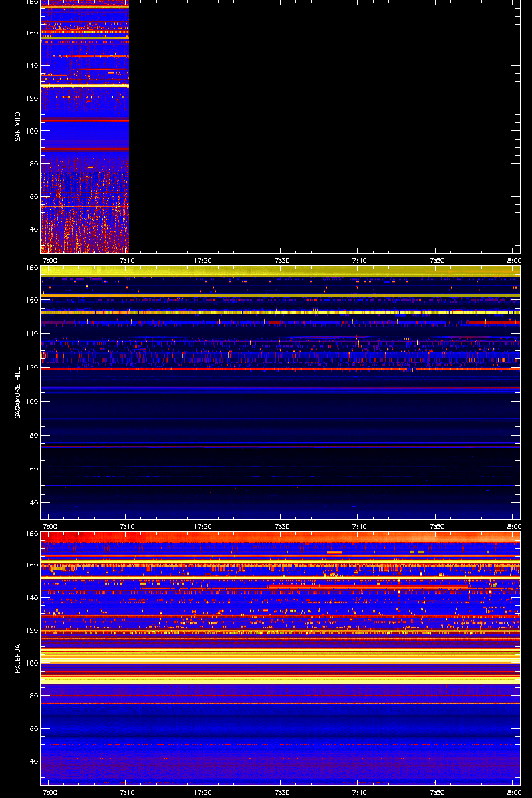Click the SAGAMORE HILL axis title

[x=17, y=392]
